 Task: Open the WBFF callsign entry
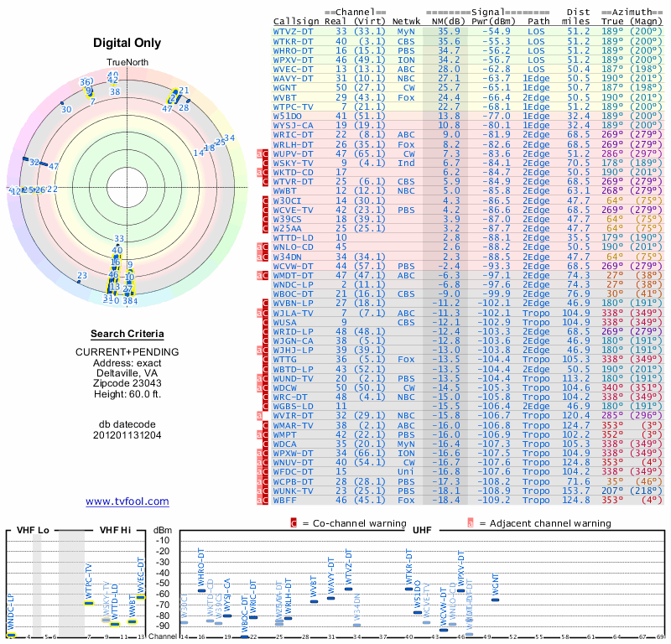tap(287, 500)
